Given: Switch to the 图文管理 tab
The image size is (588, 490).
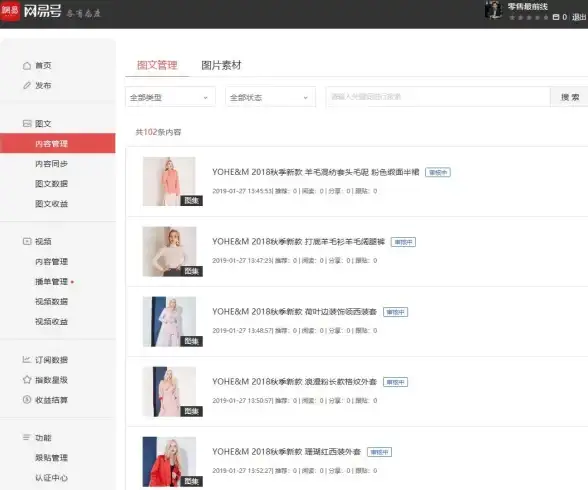Looking at the screenshot, I should tap(157, 65).
